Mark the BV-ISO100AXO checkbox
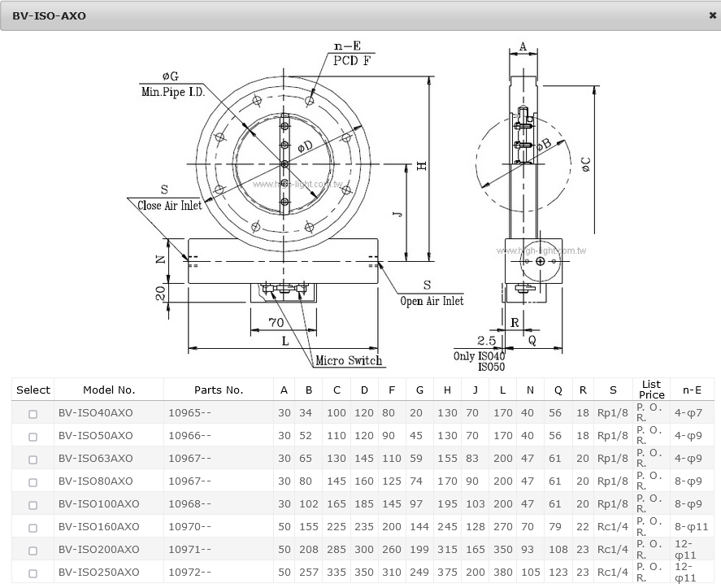 (x=33, y=505)
